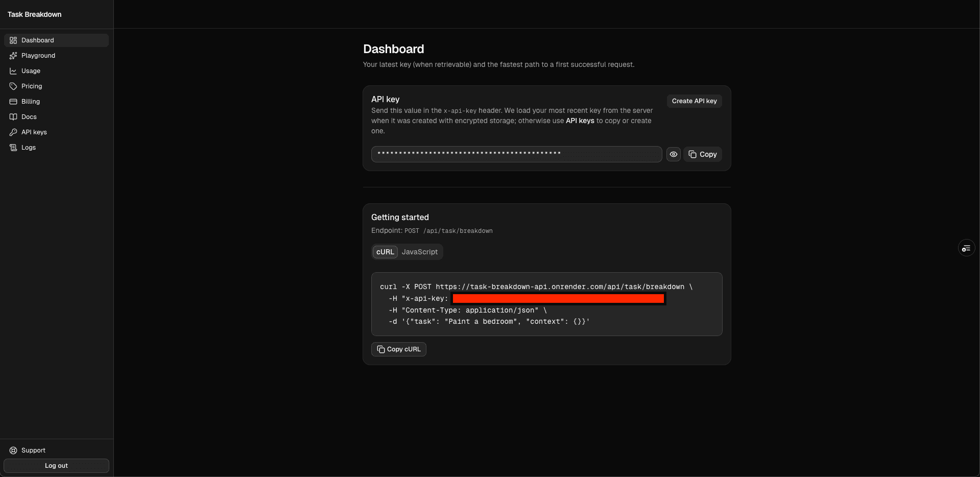Screen dimensions: 980x477
Task: Open Docs using the book icon
Action: coord(13,117)
